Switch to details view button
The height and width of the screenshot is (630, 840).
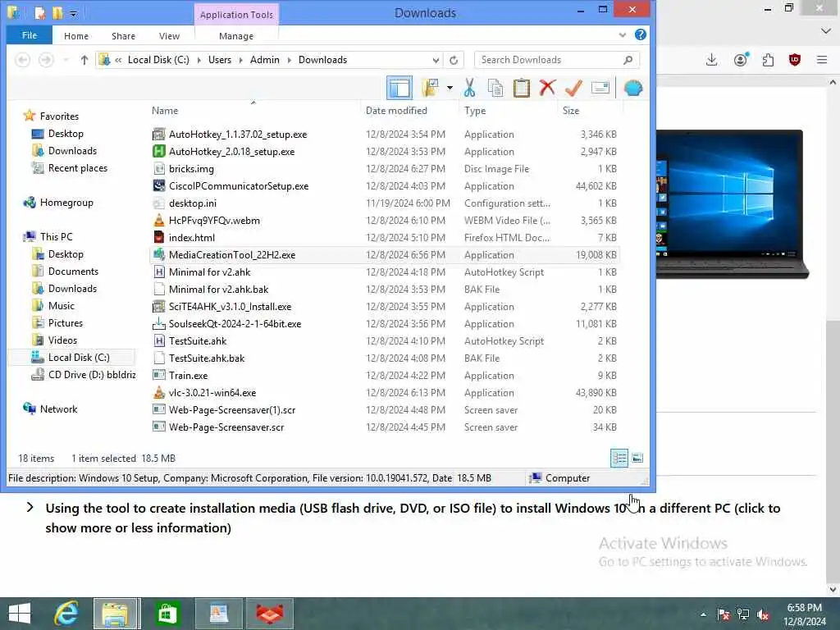point(619,458)
